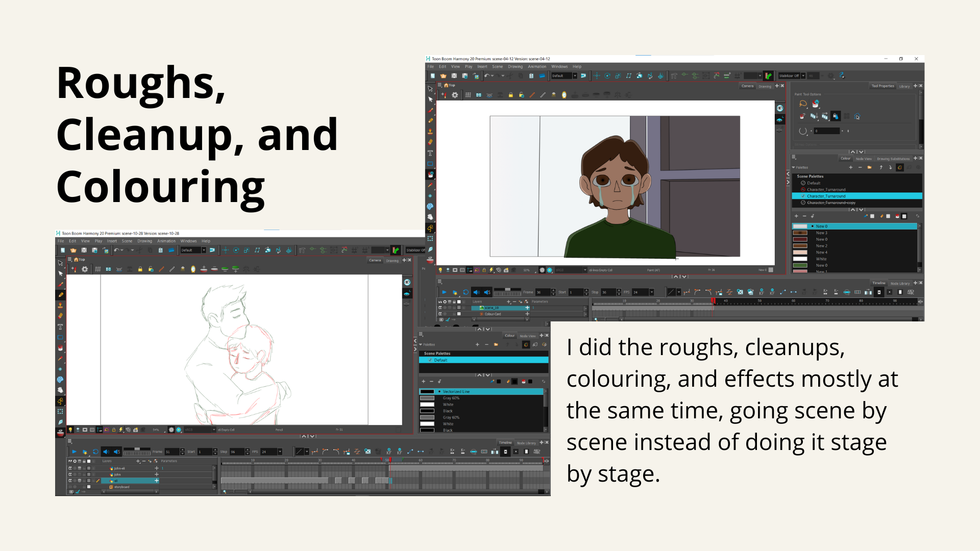Switch to the Library tab in scene-04-12
Image resolution: width=980 pixels, height=551 pixels.
click(904, 86)
